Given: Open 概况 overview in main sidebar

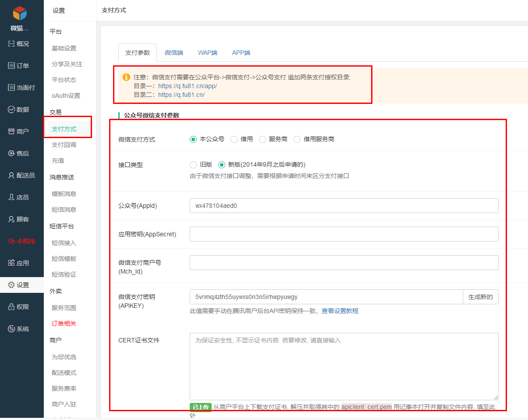Looking at the screenshot, I should click(x=18, y=44).
